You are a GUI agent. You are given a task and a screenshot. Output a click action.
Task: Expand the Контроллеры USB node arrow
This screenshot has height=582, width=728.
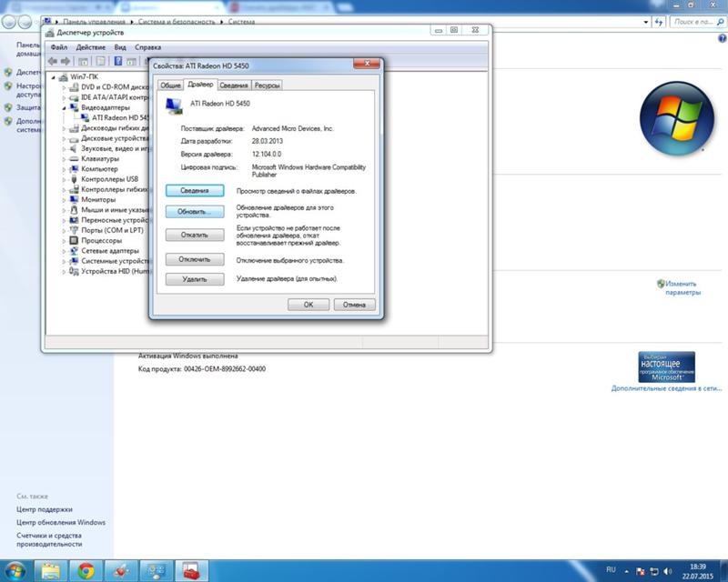[x=64, y=180]
